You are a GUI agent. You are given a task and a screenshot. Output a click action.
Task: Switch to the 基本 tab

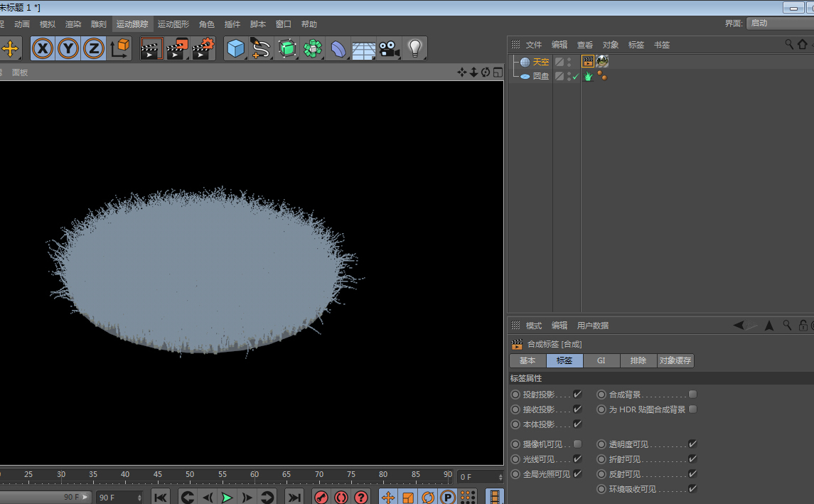528,360
